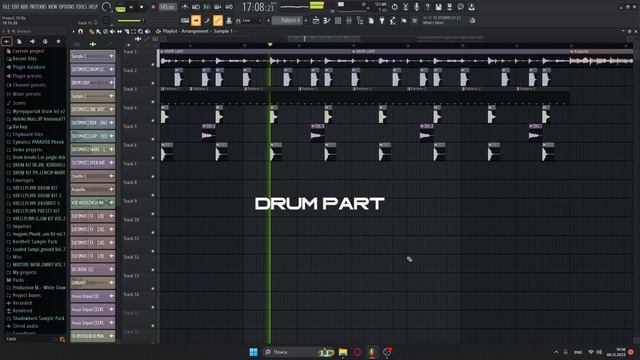
Task: Open the plugin picker icon
Action: (382, 20)
